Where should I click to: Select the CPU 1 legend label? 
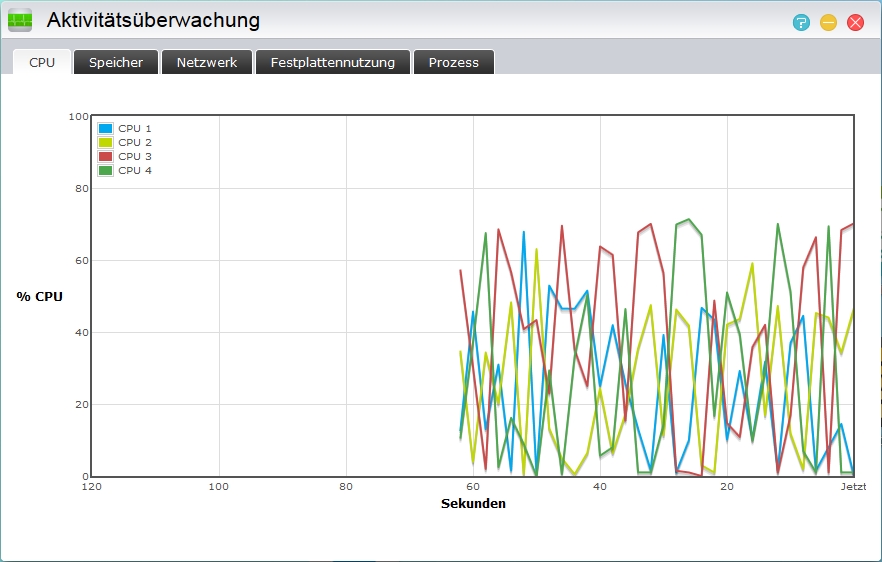point(134,128)
